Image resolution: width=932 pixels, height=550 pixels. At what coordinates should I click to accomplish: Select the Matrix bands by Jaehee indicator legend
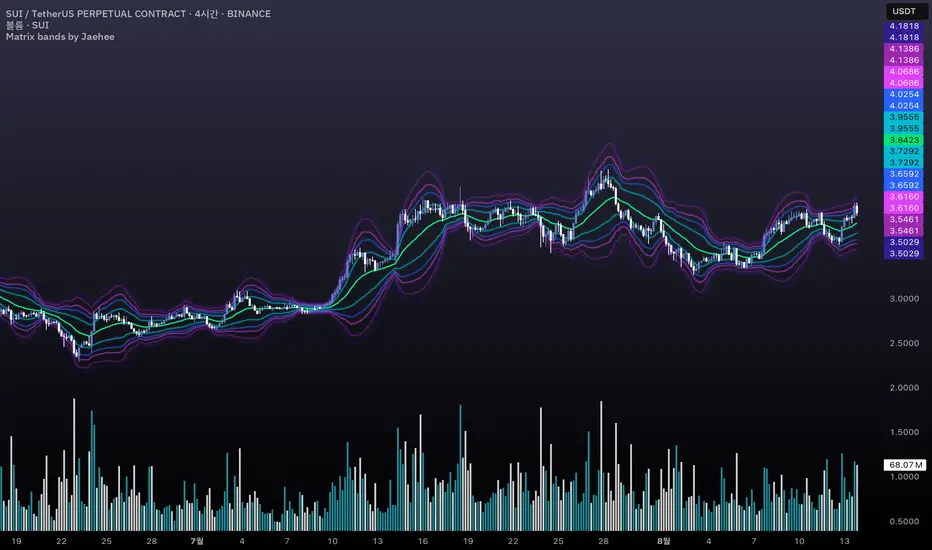(x=60, y=37)
